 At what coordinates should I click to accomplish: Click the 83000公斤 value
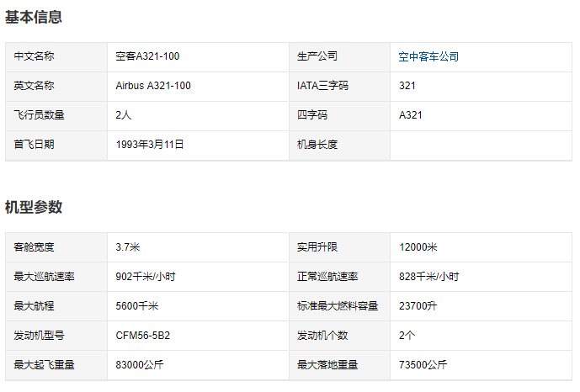140,364
